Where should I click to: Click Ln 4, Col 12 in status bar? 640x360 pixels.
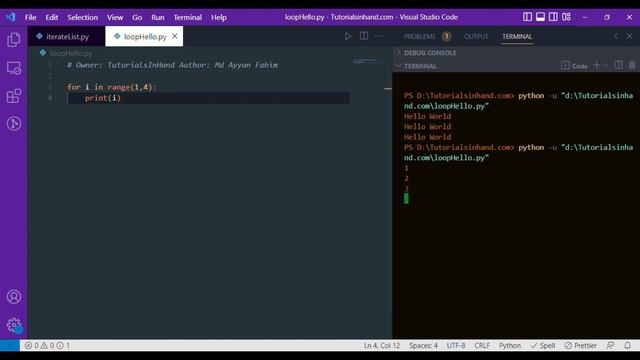tap(382, 345)
